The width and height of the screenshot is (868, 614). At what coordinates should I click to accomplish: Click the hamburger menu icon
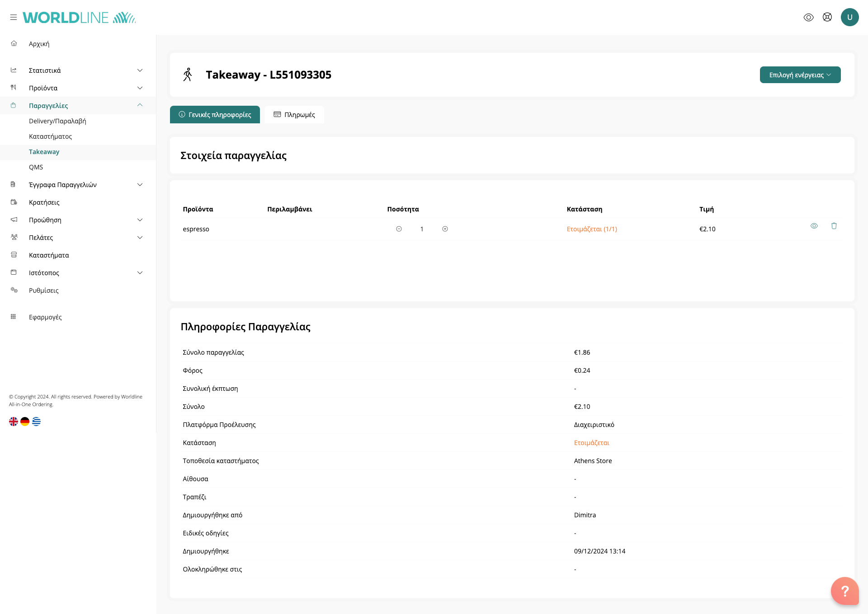pyautogui.click(x=14, y=17)
